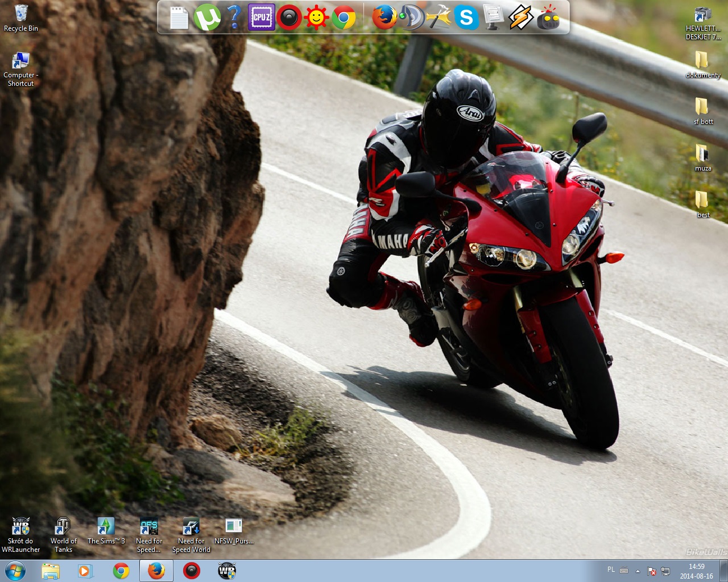Launch Firefox from the top dock

point(384,18)
